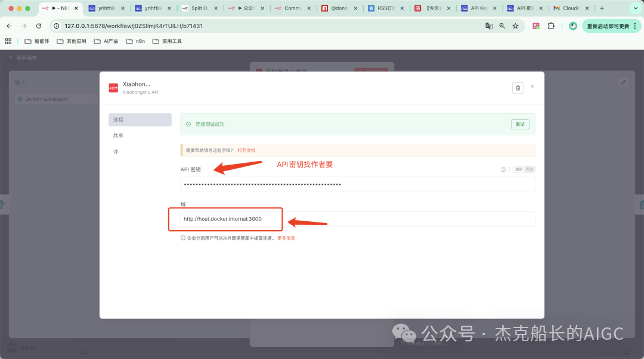Screen dimensions: 644x359
Task: Expand On form submission dropdown behind dialog
Action: pyautogui.click(x=55, y=99)
